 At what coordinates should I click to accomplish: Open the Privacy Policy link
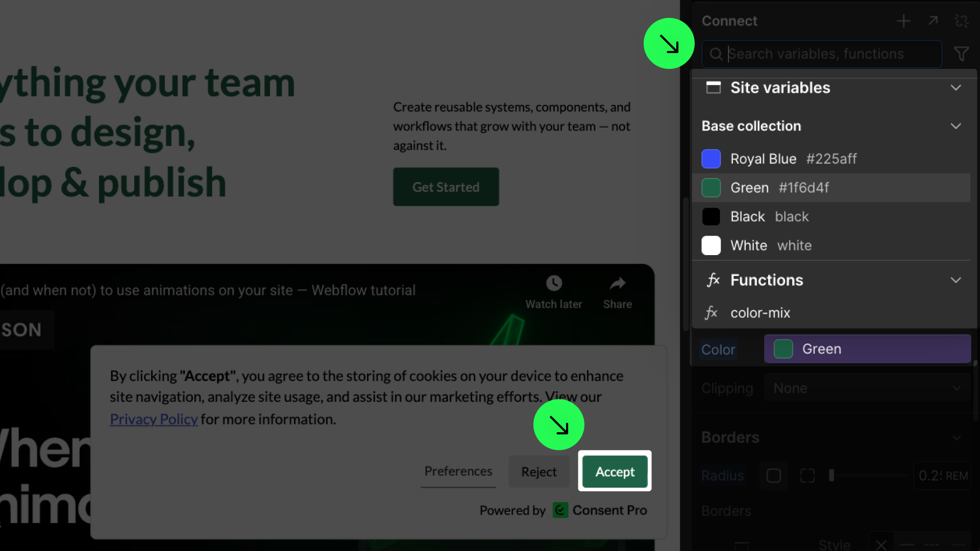coord(154,419)
